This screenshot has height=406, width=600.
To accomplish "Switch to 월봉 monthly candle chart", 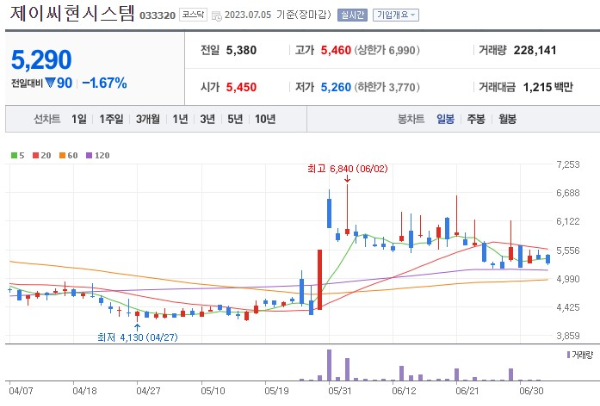I will tap(507, 119).
